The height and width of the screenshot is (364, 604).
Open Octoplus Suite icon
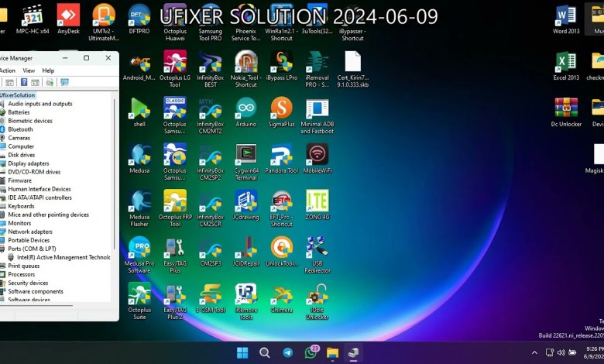(139, 301)
